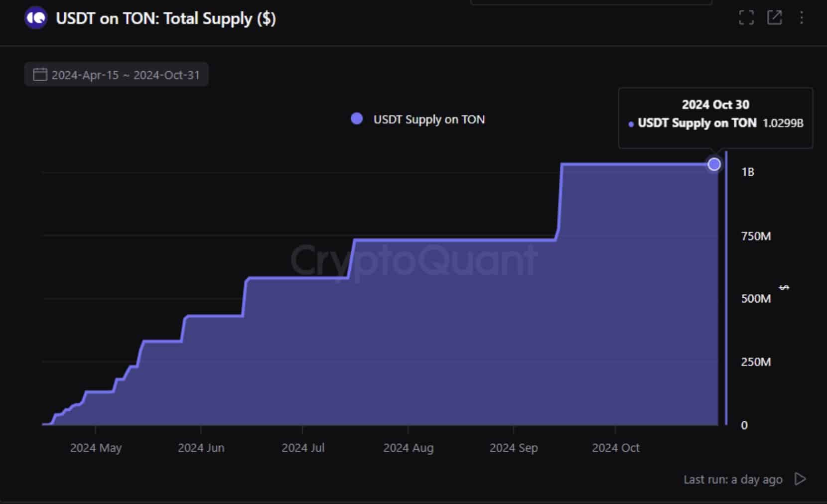Open the chart in fullscreen mode
Screen dimensions: 827x504
pos(747,18)
